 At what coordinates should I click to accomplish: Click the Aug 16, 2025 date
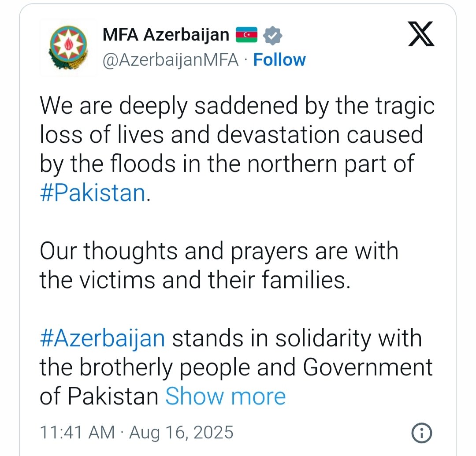point(181,433)
